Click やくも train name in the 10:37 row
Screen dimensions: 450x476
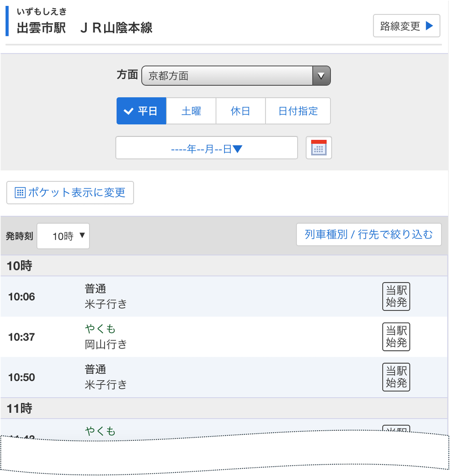click(100, 329)
